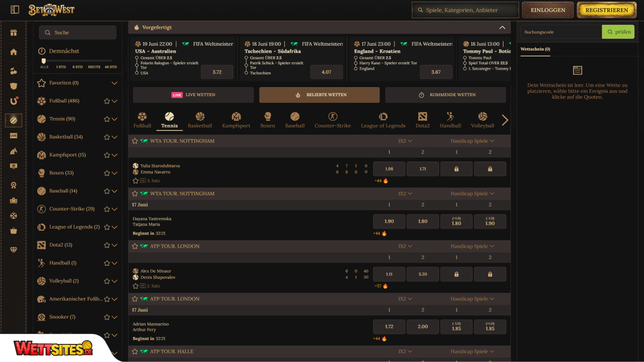The image size is (644, 362).
Task: Open 1X2 dropdown in first WTA Nottingham header
Action: coord(406,141)
